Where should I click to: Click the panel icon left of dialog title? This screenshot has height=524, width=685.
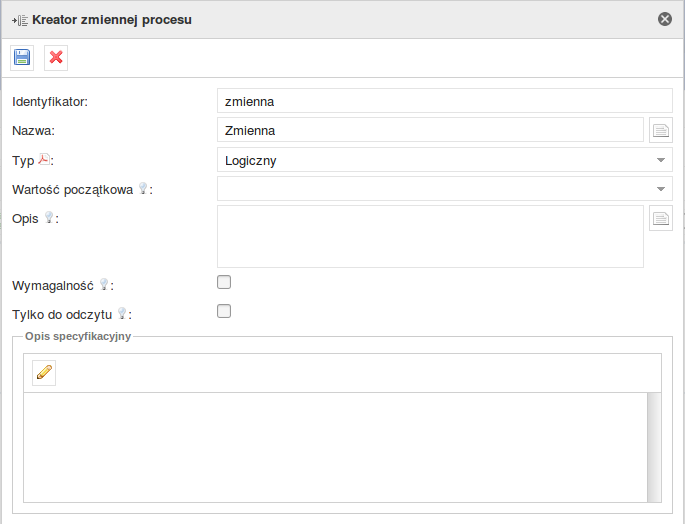point(20,20)
